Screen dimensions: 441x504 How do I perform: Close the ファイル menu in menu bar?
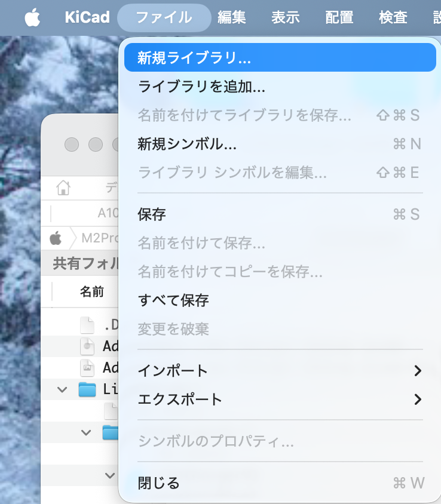(164, 18)
